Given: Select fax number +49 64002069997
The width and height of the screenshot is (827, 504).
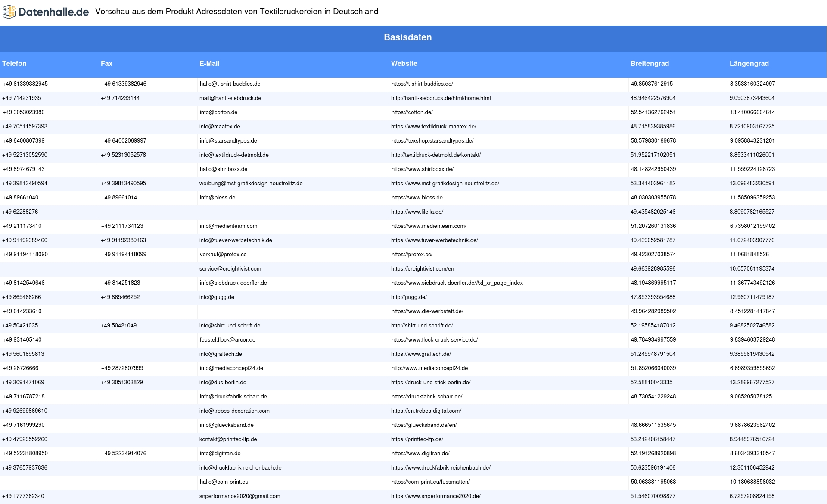Looking at the screenshot, I should pyautogui.click(x=124, y=141).
